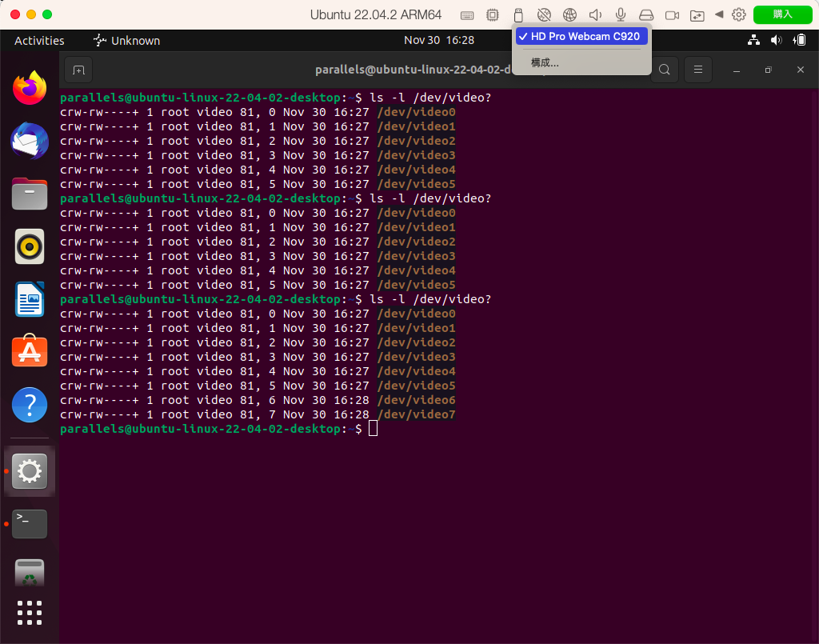
Task: Launch Thunderbird Mail from the dock
Action: pyautogui.click(x=30, y=141)
